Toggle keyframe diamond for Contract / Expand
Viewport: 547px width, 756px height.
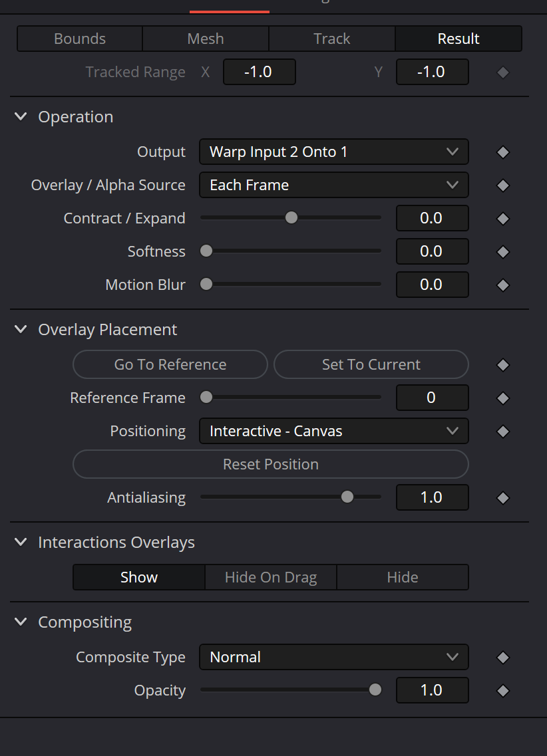[502, 219]
